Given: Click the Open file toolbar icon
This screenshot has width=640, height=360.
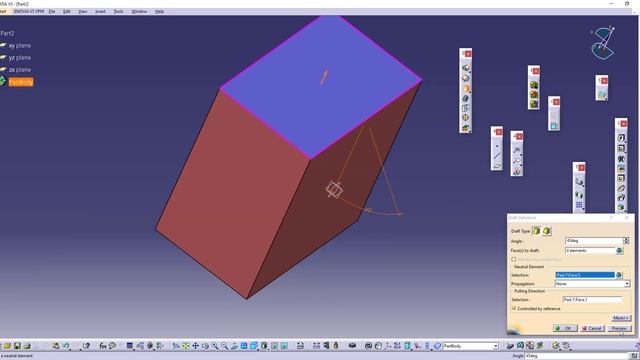Looking at the screenshot, I should point(7,346).
